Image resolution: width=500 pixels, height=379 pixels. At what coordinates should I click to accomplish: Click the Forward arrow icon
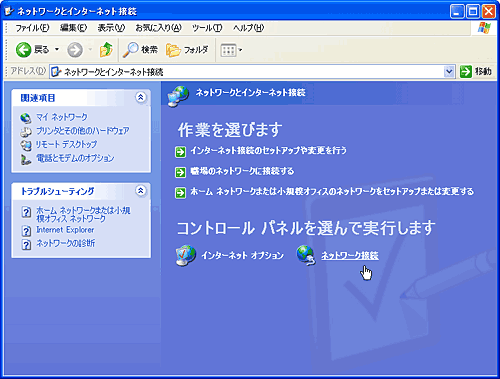(x=75, y=50)
